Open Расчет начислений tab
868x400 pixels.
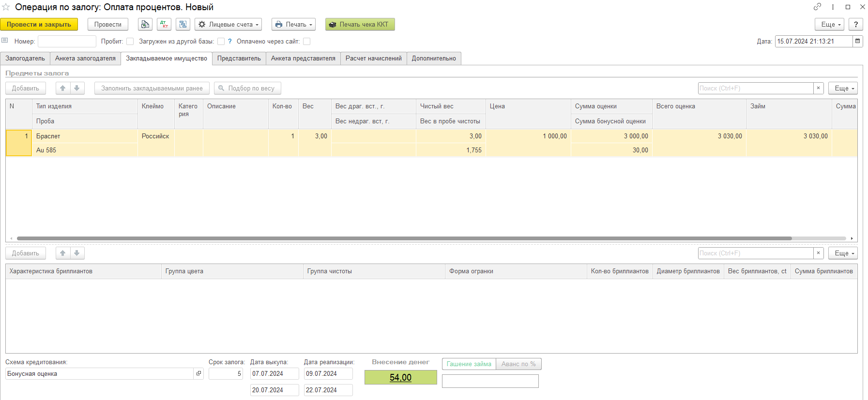tap(374, 59)
